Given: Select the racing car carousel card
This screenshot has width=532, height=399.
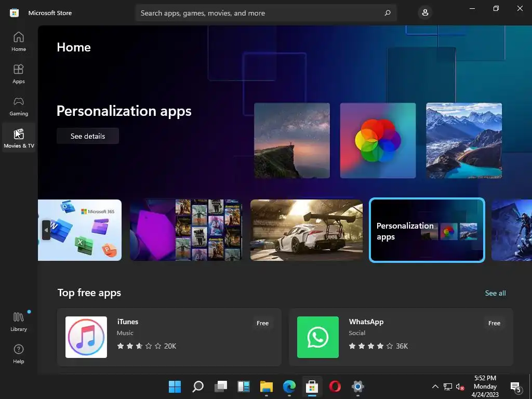Looking at the screenshot, I should click(x=307, y=230).
